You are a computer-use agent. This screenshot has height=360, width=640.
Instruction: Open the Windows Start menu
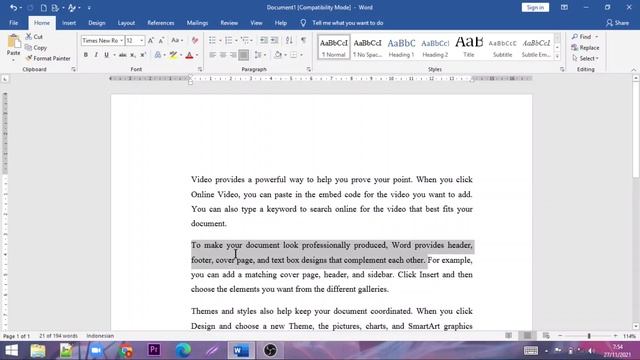(11, 350)
